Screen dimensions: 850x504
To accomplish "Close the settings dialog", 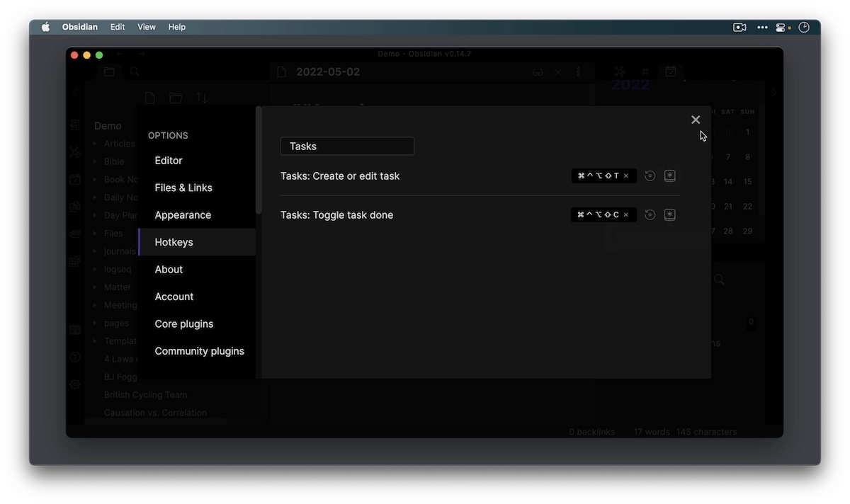I will (696, 120).
